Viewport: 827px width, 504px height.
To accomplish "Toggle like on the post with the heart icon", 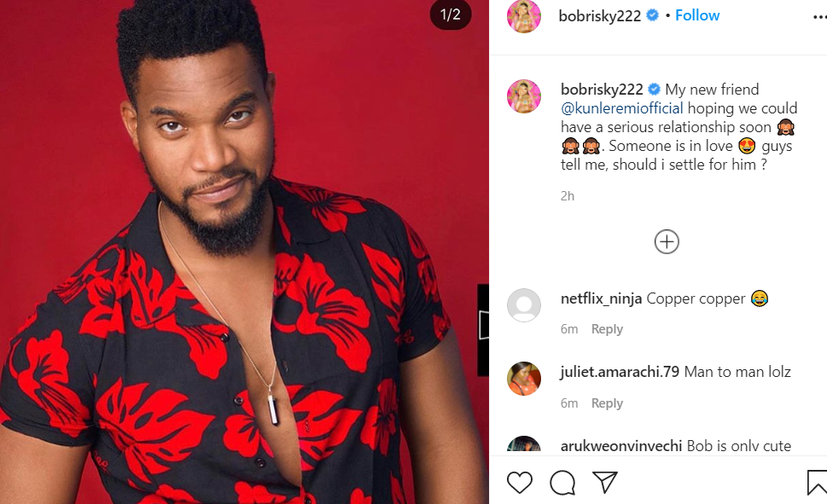I will coord(519,482).
